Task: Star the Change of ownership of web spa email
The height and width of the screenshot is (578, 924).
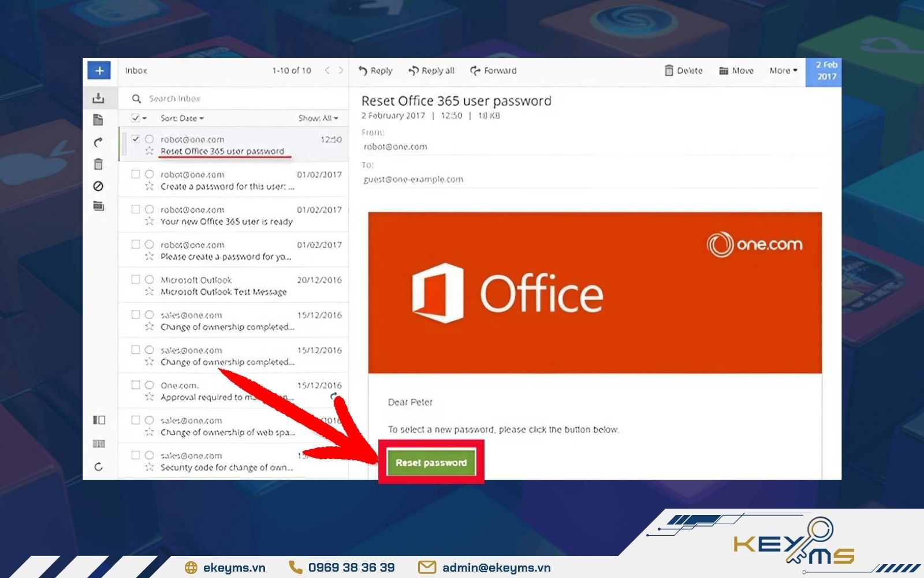Action: tap(149, 432)
